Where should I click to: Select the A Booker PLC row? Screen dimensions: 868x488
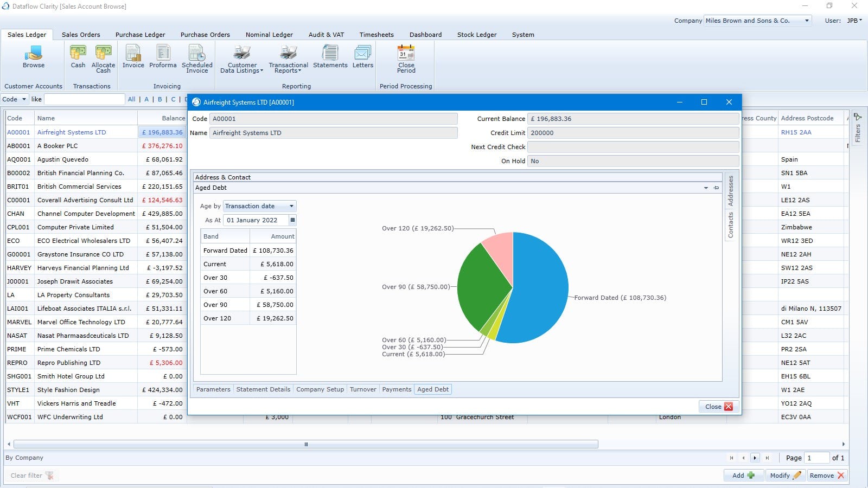[x=95, y=146]
